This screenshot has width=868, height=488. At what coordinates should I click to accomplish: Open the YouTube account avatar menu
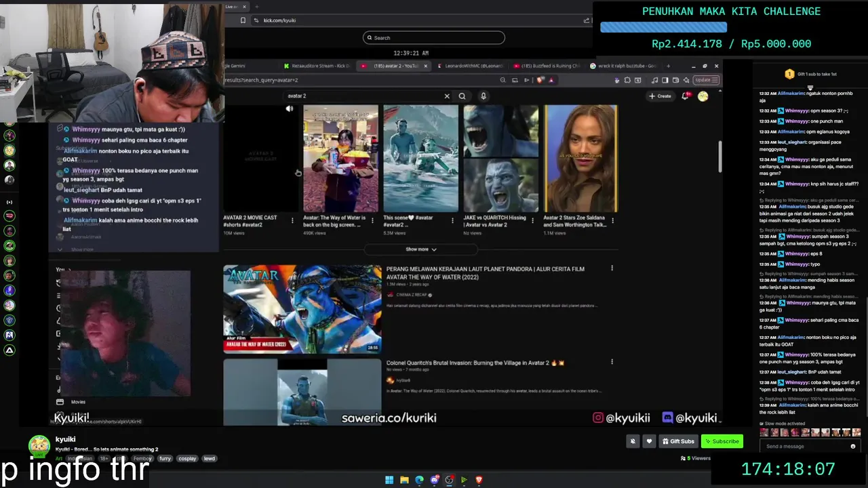[703, 96]
